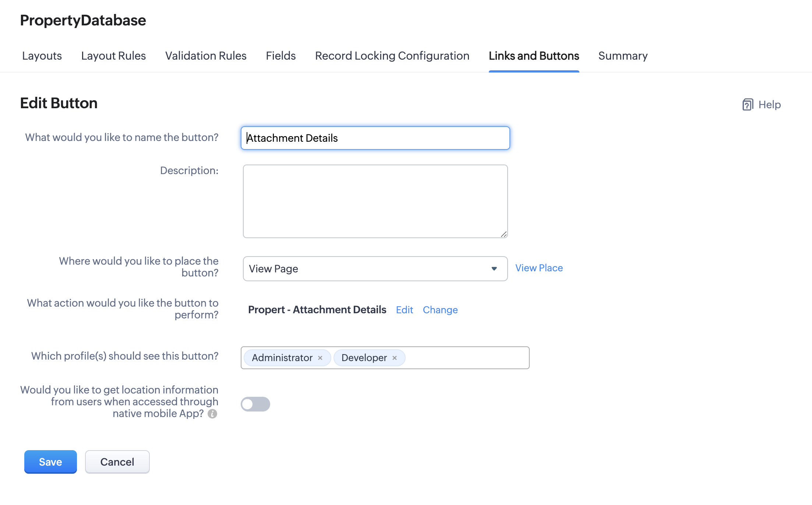Toggle the location information switch
This screenshot has width=812, height=505.
[x=255, y=404]
